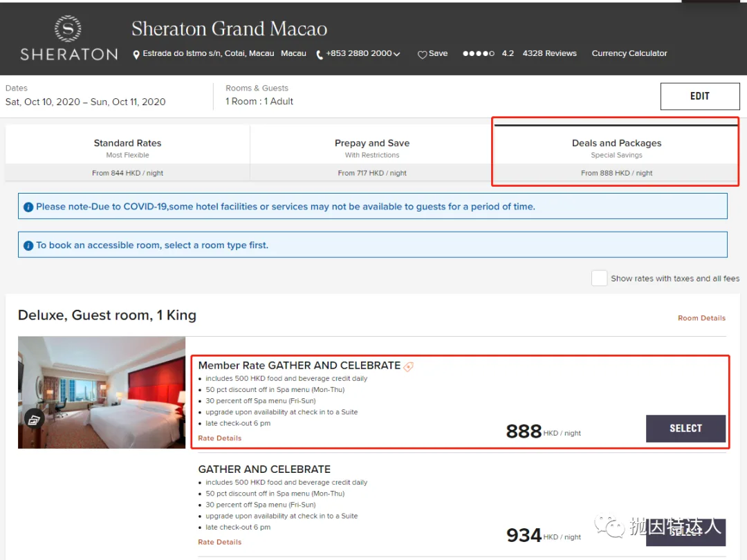Open the Currency Calculator link
The height and width of the screenshot is (560, 747).
pos(629,53)
